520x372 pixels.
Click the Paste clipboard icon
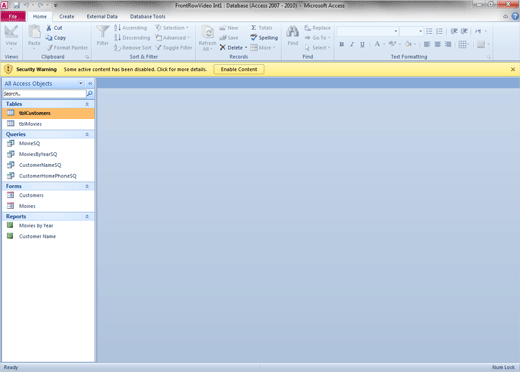[34, 32]
